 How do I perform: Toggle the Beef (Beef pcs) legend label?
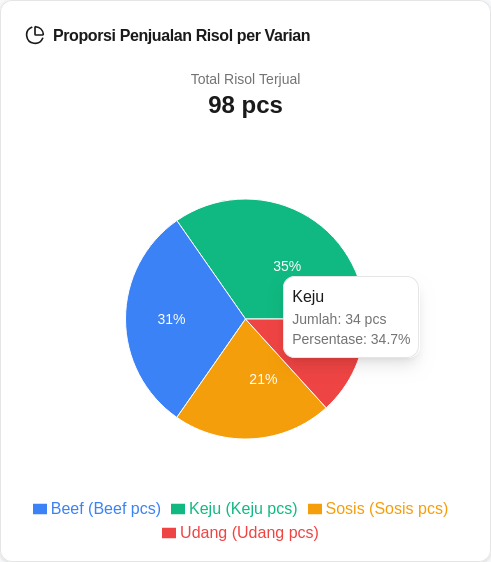click(x=106, y=509)
